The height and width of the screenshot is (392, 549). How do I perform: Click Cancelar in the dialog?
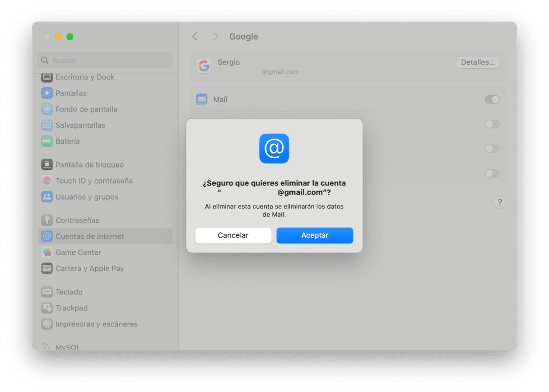click(x=233, y=235)
